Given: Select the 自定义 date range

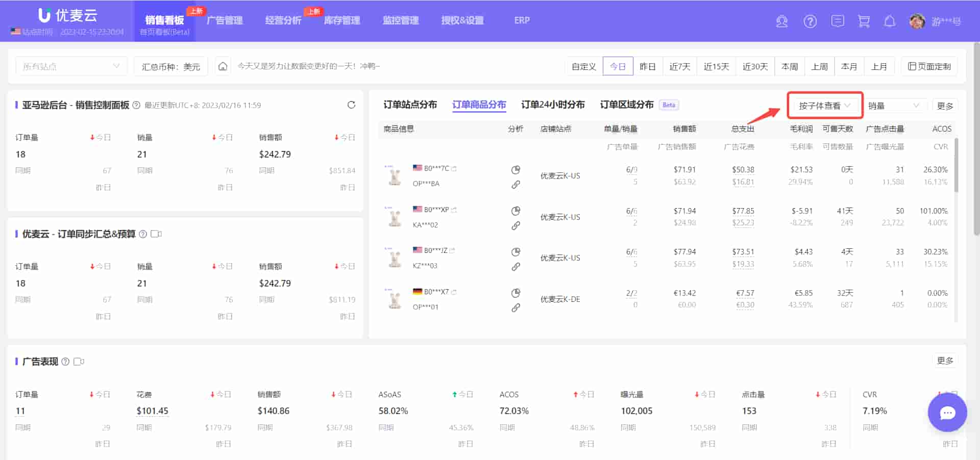Looking at the screenshot, I should (x=584, y=66).
